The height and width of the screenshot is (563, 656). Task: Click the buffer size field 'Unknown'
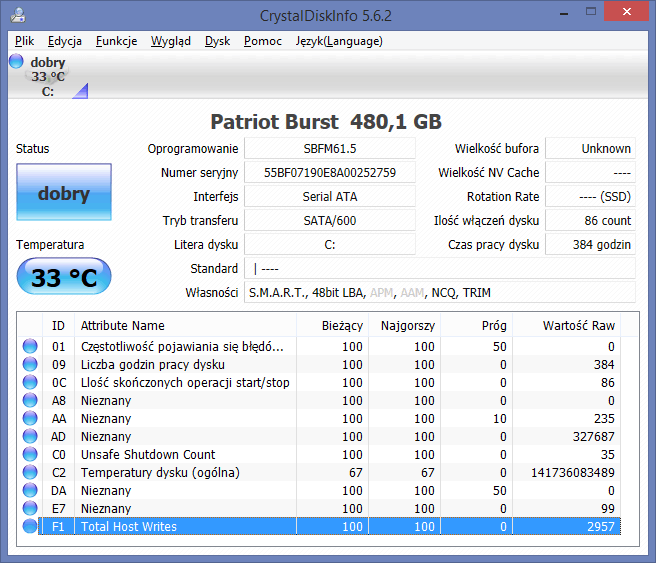(x=590, y=148)
